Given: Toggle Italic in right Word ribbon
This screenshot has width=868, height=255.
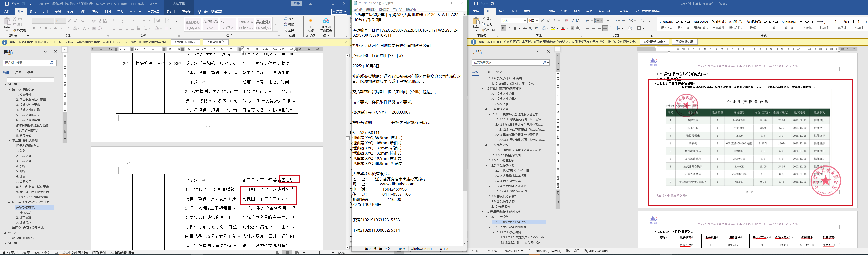Looking at the screenshot, I should pos(509,28).
